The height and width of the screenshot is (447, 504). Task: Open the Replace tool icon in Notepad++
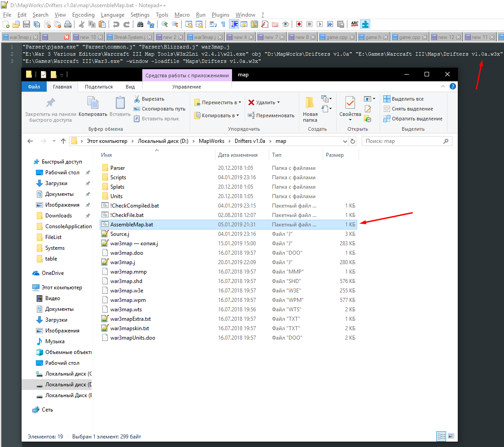[151, 24]
